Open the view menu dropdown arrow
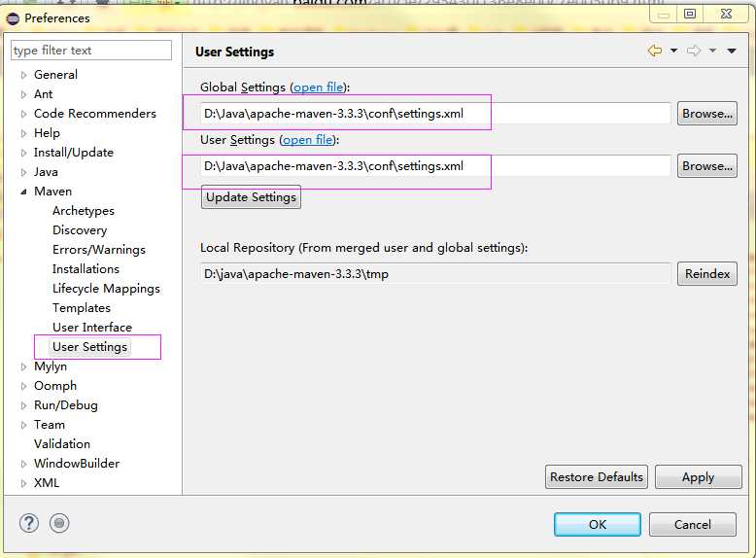The width and height of the screenshot is (756, 558). 732,51
